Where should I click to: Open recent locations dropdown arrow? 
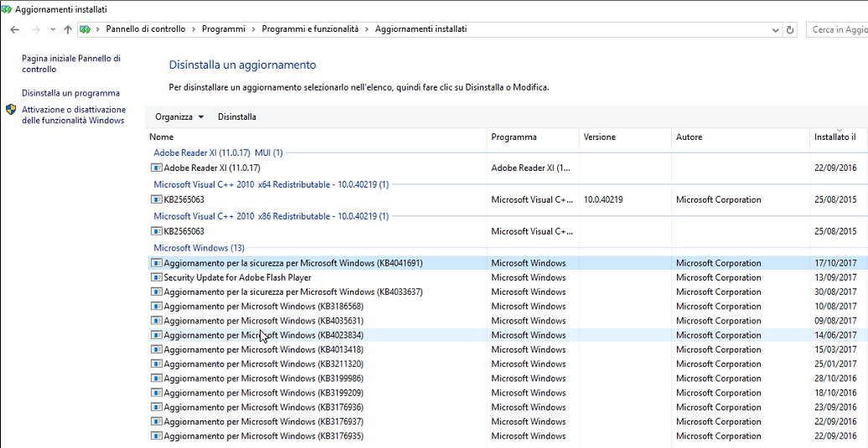53,30
